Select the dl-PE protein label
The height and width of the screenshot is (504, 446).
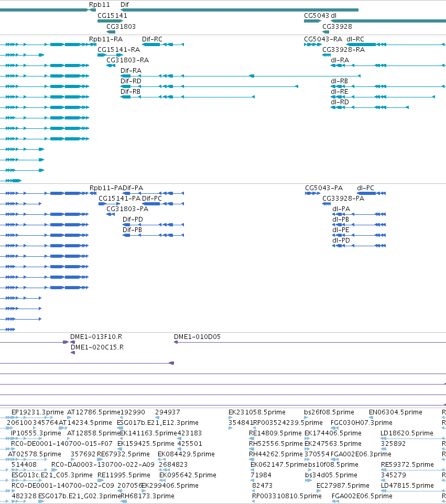point(341,230)
